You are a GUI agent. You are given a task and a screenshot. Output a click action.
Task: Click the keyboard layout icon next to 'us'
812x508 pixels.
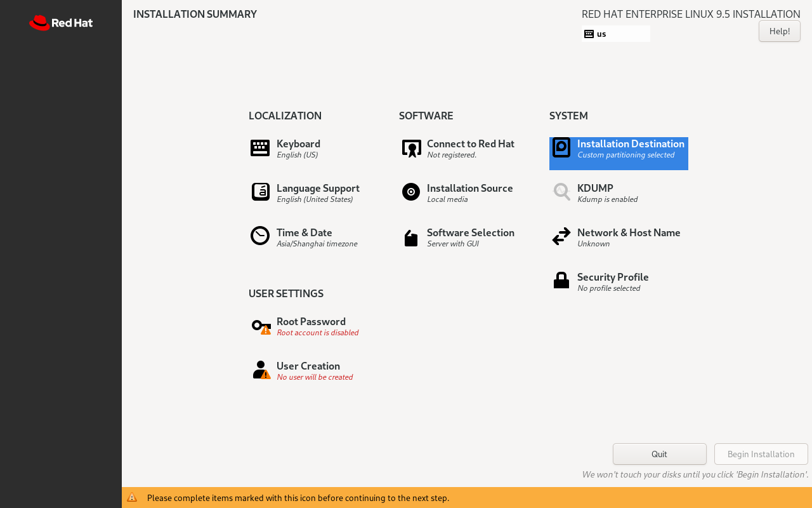tap(589, 34)
